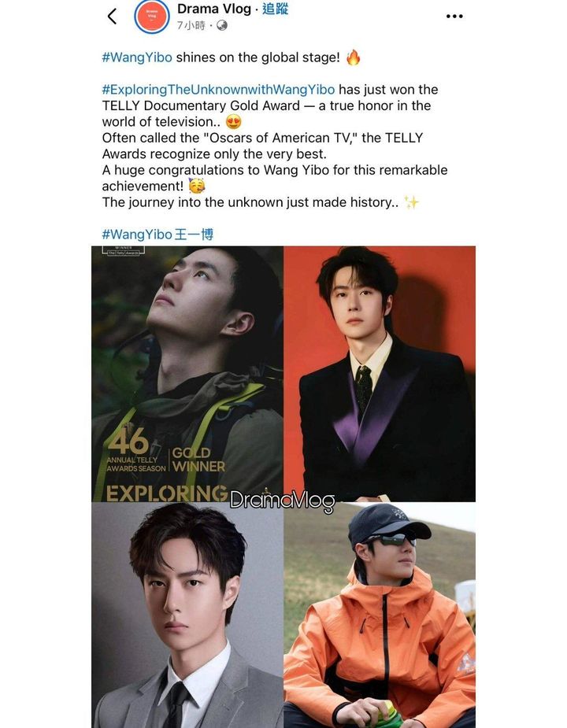The width and height of the screenshot is (567, 728).
Task: Open the Drama Vlog page name
Action: click(x=214, y=9)
